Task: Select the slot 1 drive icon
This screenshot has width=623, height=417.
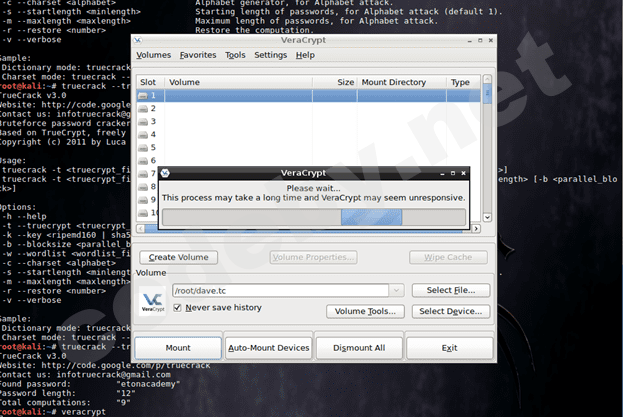Action: (x=143, y=96)
